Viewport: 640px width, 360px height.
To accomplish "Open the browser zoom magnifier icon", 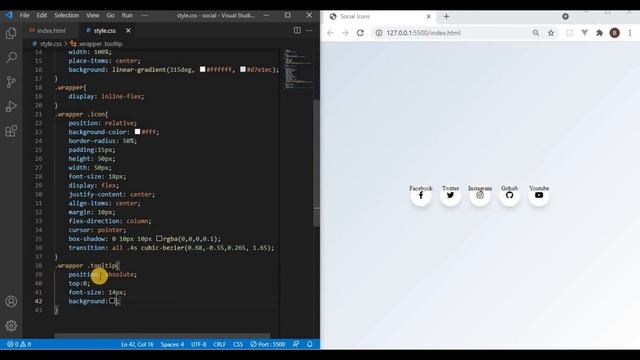I will [x=536, y=33].
